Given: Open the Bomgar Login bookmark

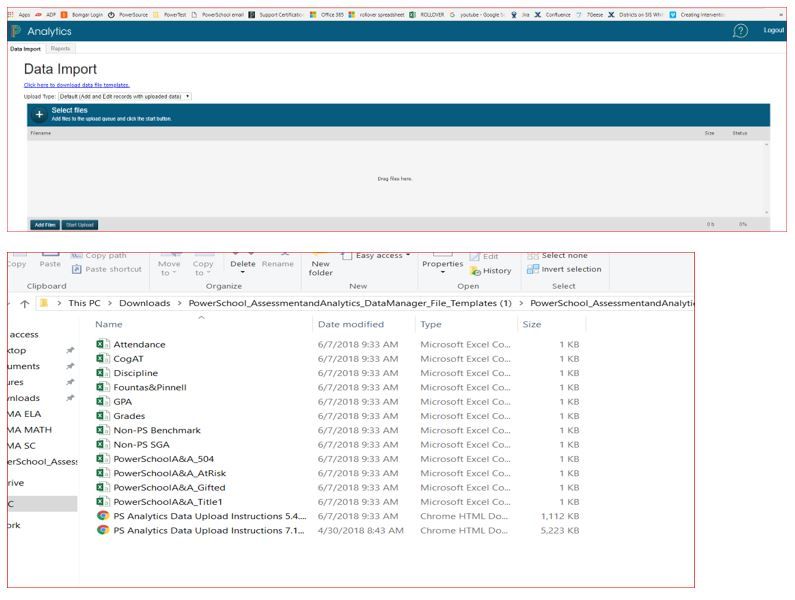Looking at the screenshot, I should [82, 15].
